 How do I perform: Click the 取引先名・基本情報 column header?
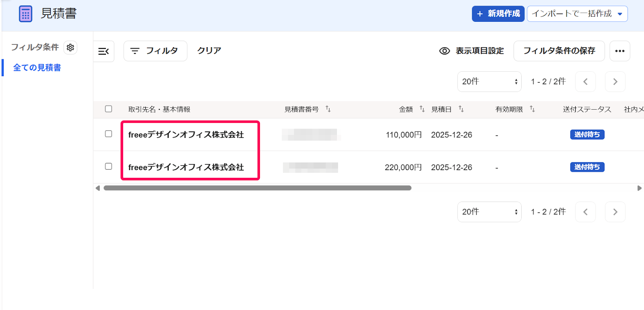(x=159, y=109)
